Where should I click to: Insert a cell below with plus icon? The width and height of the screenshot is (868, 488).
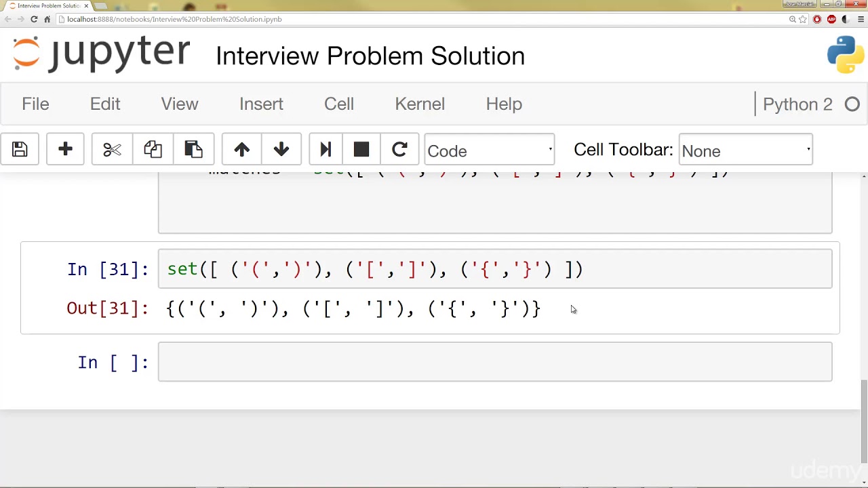coord(65,149)
